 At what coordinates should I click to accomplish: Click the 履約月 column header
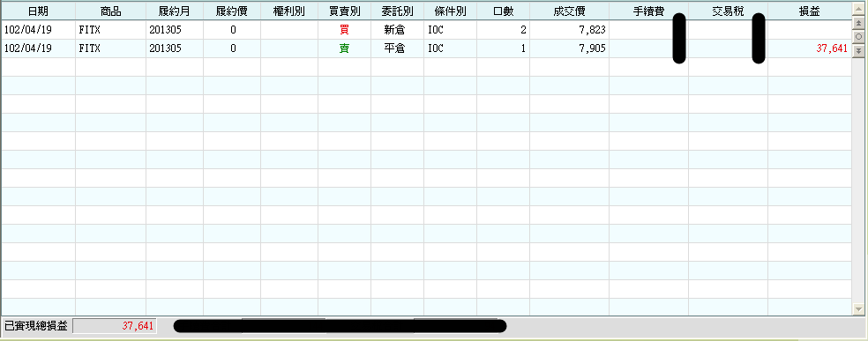click(175, 11)
